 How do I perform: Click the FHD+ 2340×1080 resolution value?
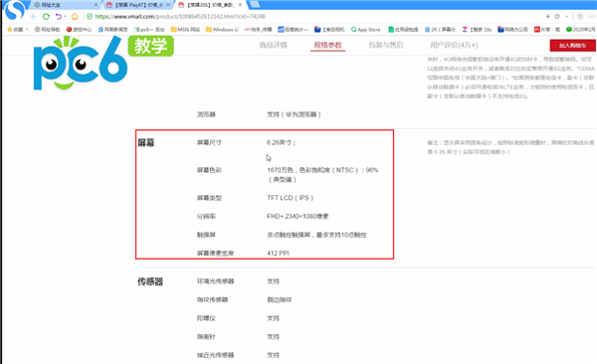click(x=298, y=216)
